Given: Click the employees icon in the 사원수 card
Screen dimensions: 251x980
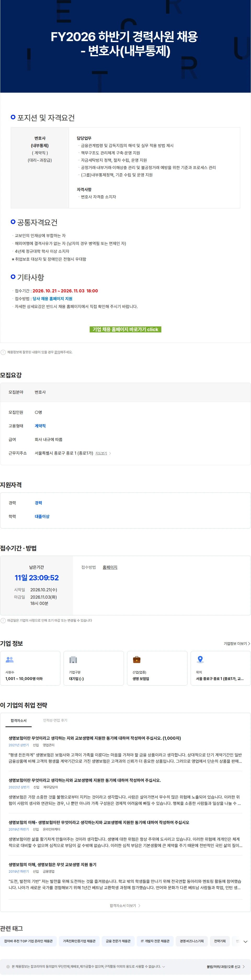Looking at the screenshot, I should pos(10,660).
